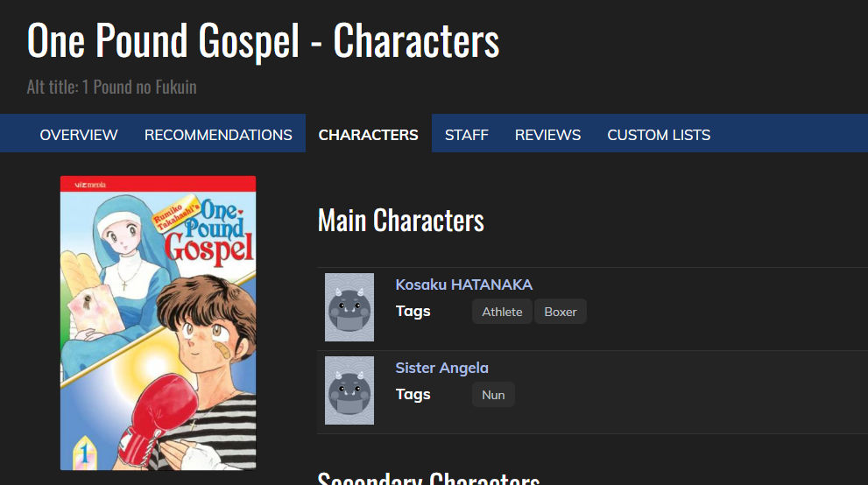Click the Tags label under Kosaku HATANAKA
868x485 pixels.
(413, 312)
